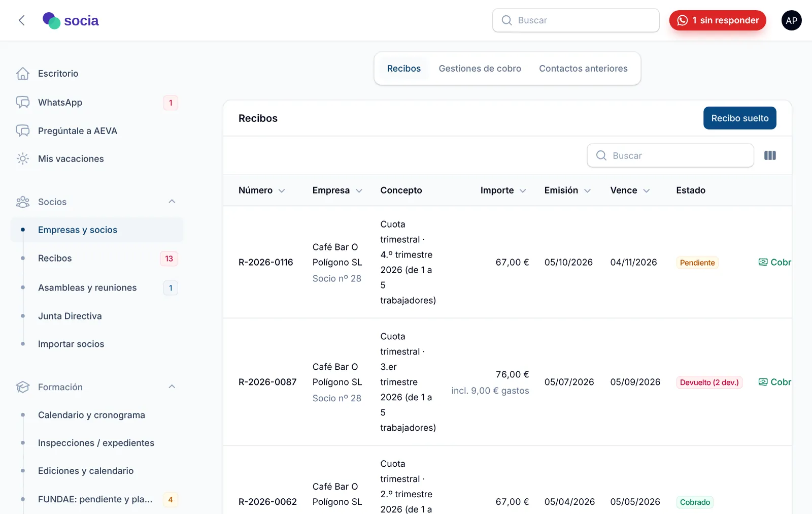This screenshot has height=514, width=812.
Task: Open Asambleas y reuniones in sidebar
Action: pyautogui.click(x=96, y=288)
